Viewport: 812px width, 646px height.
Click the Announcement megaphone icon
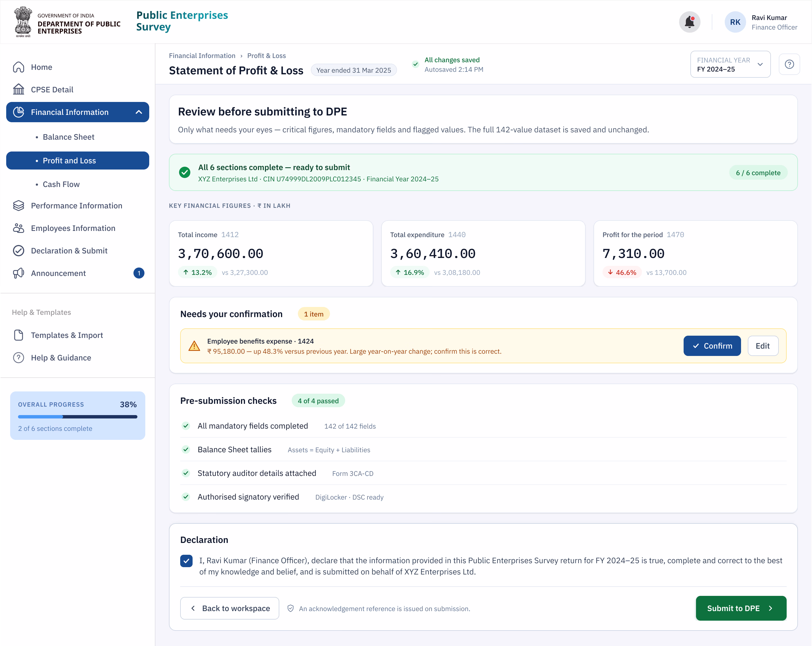click(19, 273)
